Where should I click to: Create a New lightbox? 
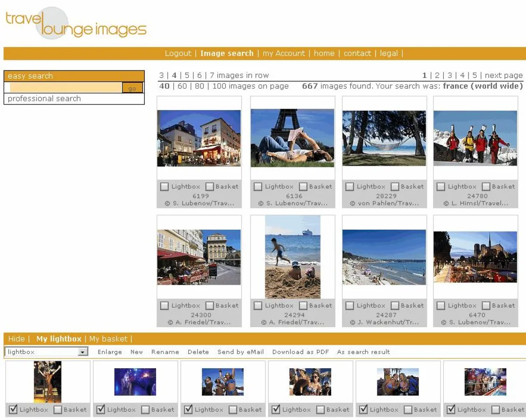pyautogui.click(x=136, y=351)
